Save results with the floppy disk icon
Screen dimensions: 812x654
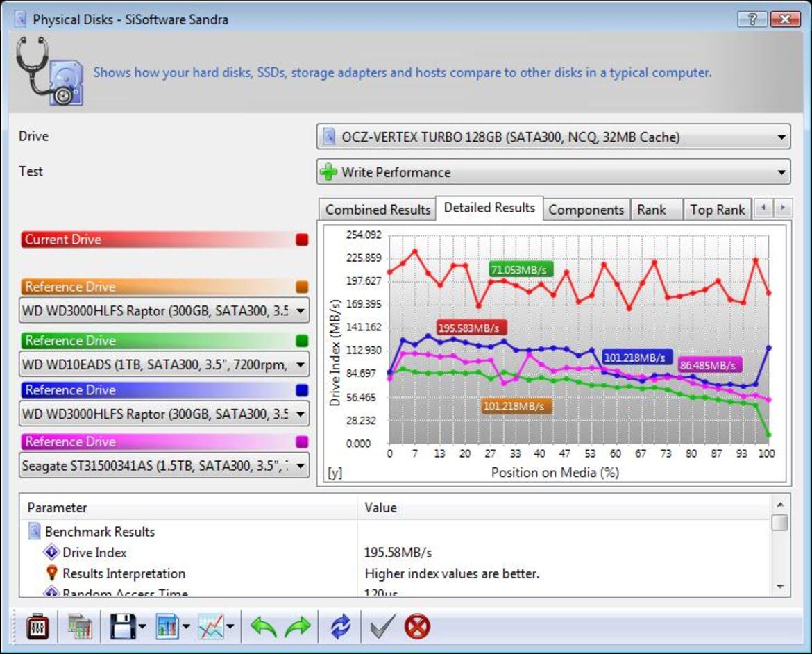pos(122,627)
